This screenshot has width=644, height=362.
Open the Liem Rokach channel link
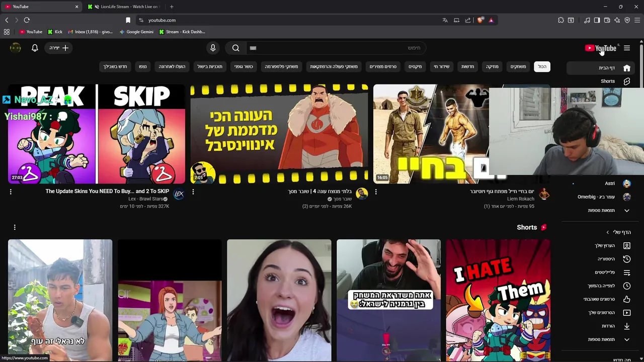(x=521, y=199)
